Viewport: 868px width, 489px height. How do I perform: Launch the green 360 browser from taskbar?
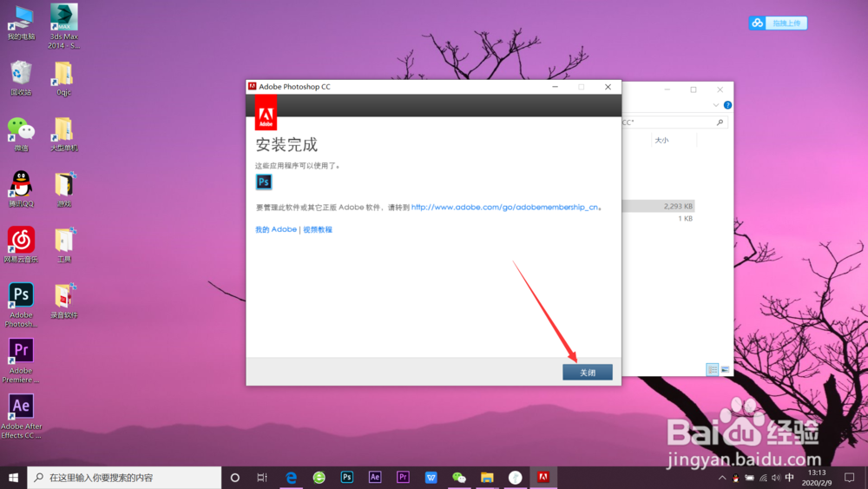coord(319,478)
